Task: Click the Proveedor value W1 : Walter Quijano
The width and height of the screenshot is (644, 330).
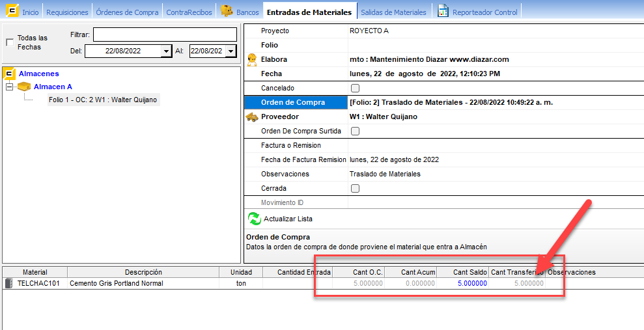Action: [x=383, y=117]
